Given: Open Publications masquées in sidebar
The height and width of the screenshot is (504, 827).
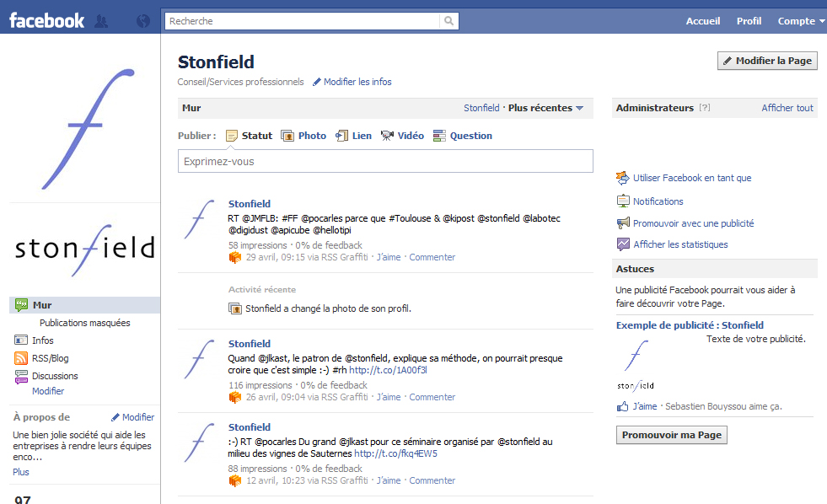Looking at the screenshot, I should (x=85, y=323).
